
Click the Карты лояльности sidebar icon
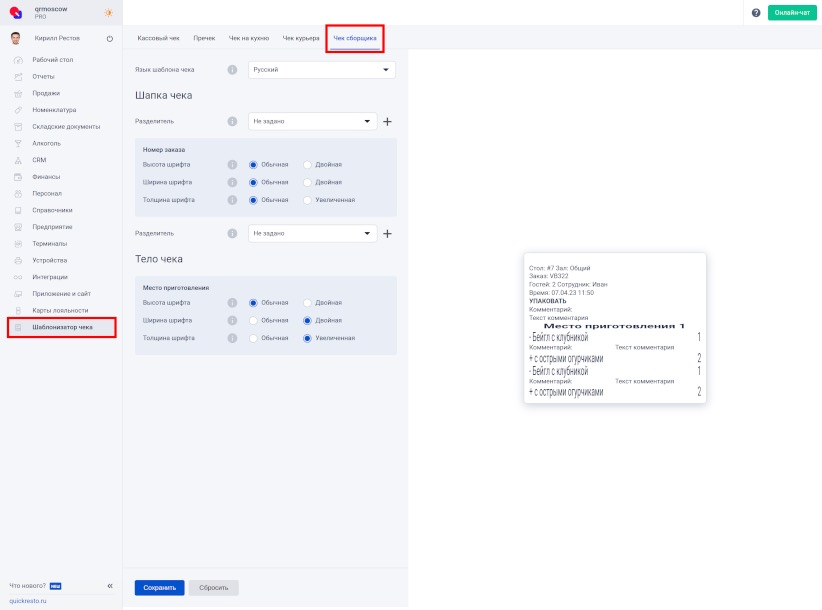click(x=18, y=311)
